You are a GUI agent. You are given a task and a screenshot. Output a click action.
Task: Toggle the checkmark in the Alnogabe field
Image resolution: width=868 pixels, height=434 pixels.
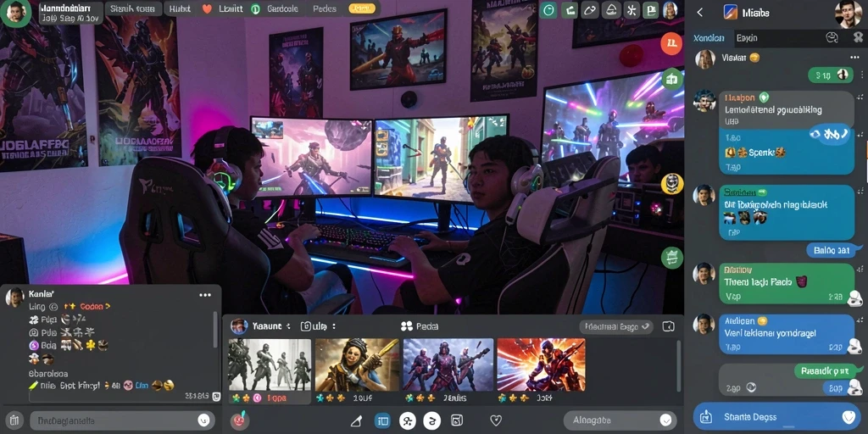665,420
